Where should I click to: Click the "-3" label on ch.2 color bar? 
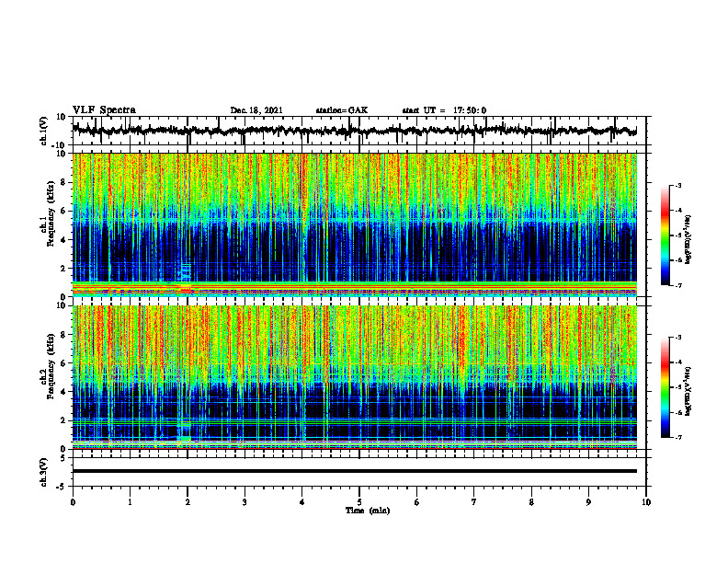[x=677, y=338]
